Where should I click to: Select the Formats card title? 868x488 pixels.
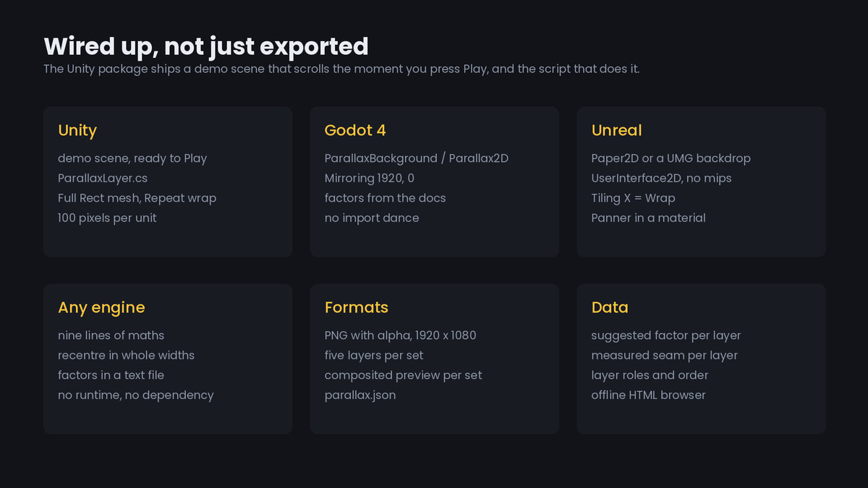tap(357, 307)
